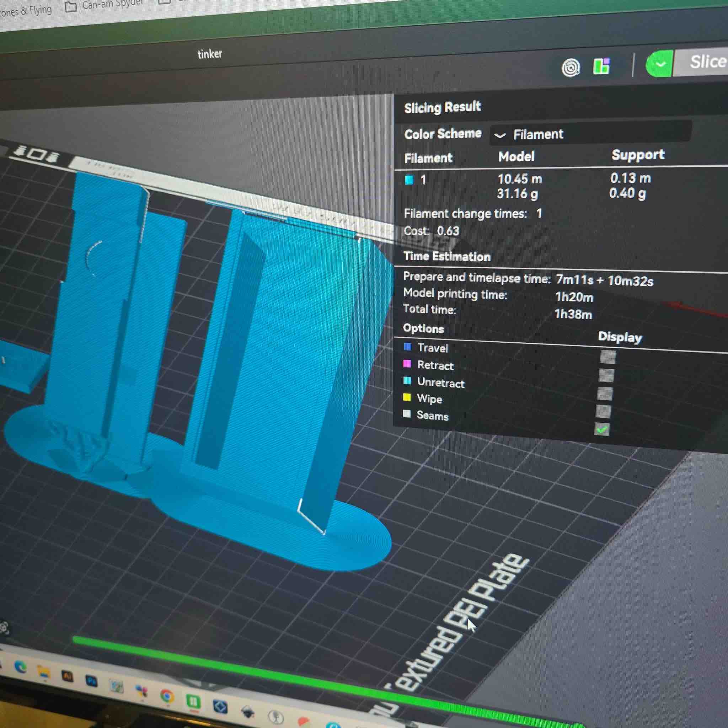Open the Can-am Spyder bookmark folder
Image resolution: width=728 pixels, height=728 pixels.
[x=106, y=5]
